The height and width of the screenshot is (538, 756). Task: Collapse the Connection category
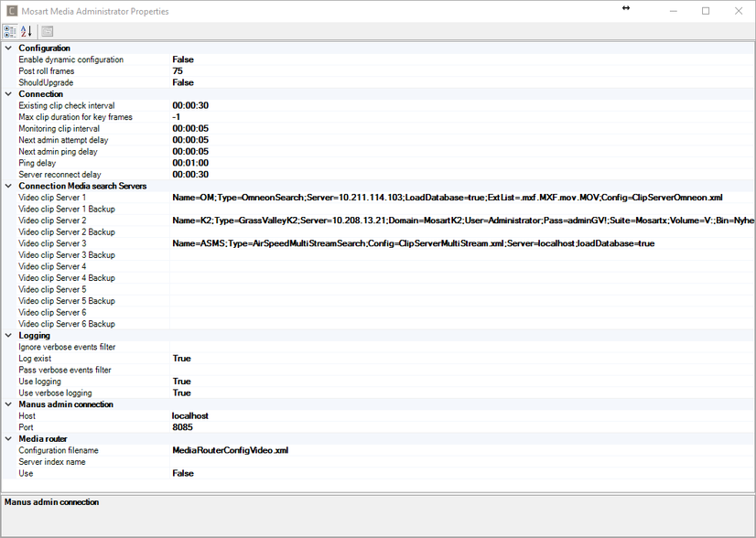coord(8,93)
